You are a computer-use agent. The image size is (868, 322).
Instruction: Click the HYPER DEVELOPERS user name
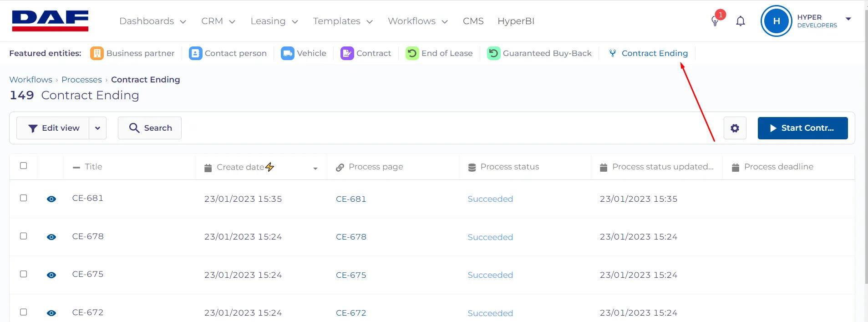(x=817, y=21)
